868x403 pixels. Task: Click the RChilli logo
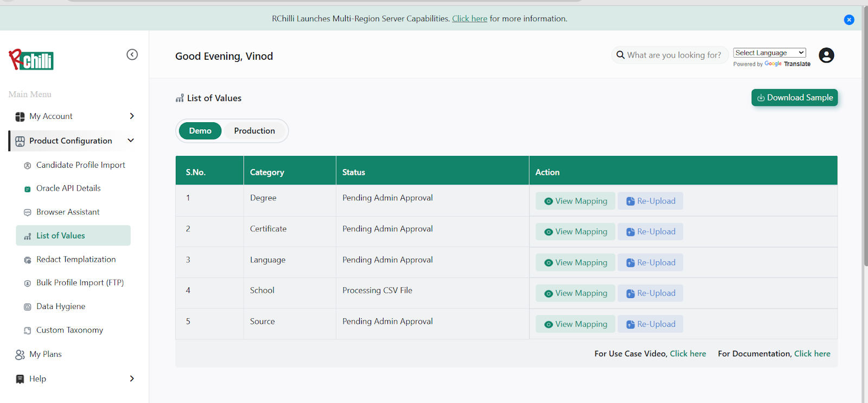pos(31,60)
